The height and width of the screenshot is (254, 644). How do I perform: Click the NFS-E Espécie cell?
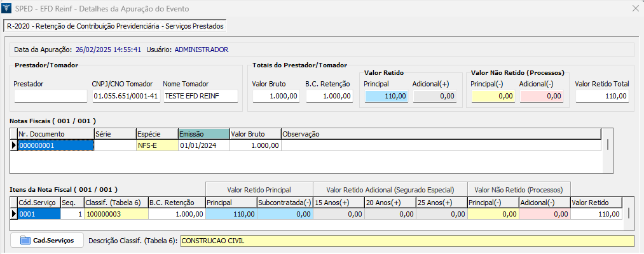[156, 145]
